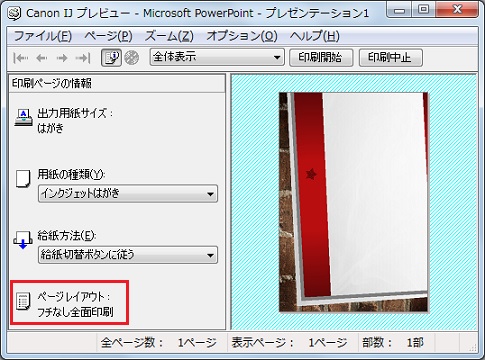This screenshot has height=360, width=485.
Task: Click the 全ページ数 status entry
Action: 159,342
